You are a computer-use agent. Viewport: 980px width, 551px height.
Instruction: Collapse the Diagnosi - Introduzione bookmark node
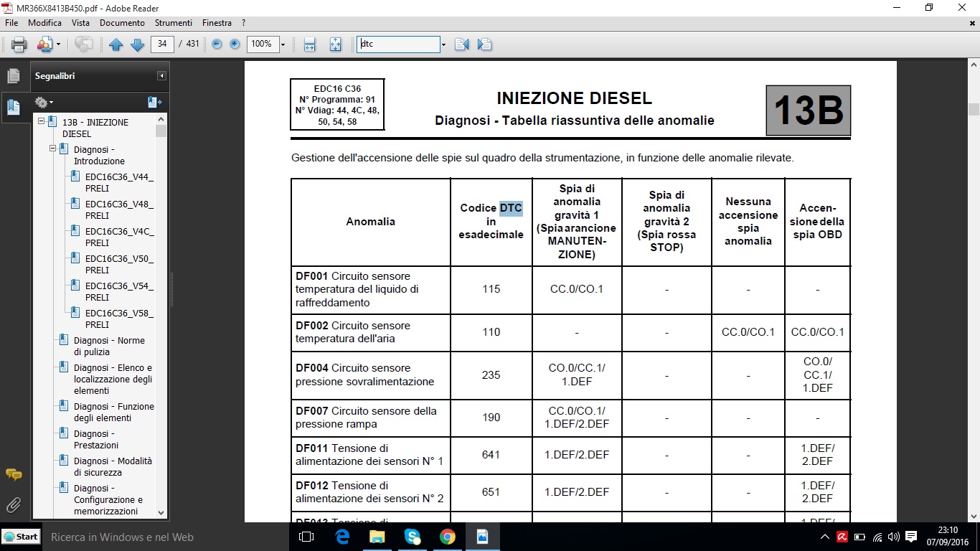click(x=53, y=149)
